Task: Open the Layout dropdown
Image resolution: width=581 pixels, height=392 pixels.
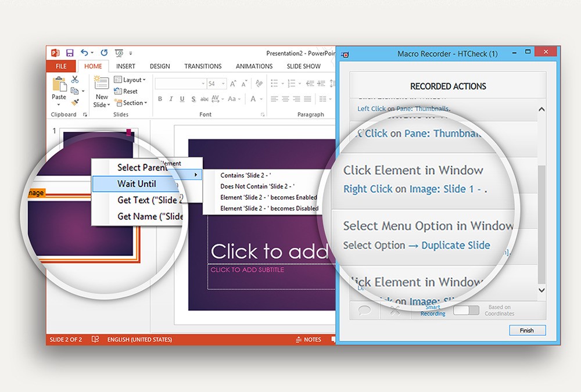Action: [130, 80]
